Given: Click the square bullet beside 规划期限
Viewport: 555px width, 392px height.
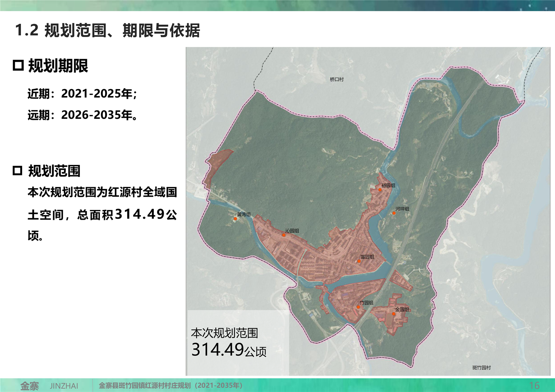Looking at the screenshot, I should [x=18, y=65].
